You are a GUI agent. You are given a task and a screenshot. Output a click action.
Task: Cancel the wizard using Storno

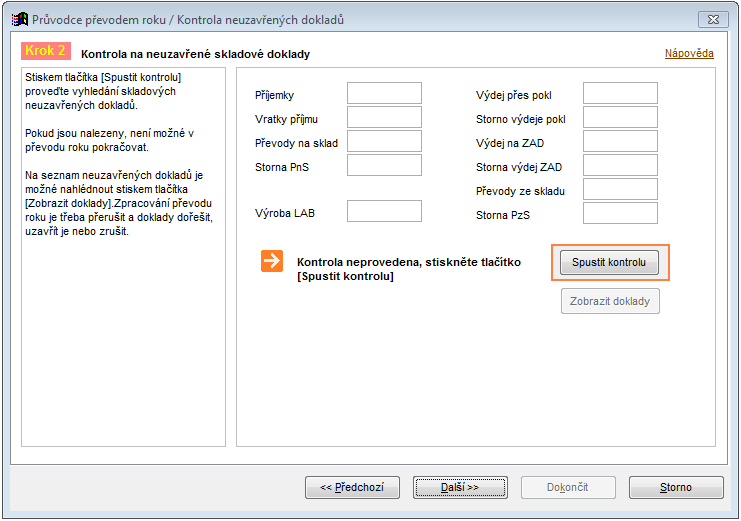click(676, 487)
